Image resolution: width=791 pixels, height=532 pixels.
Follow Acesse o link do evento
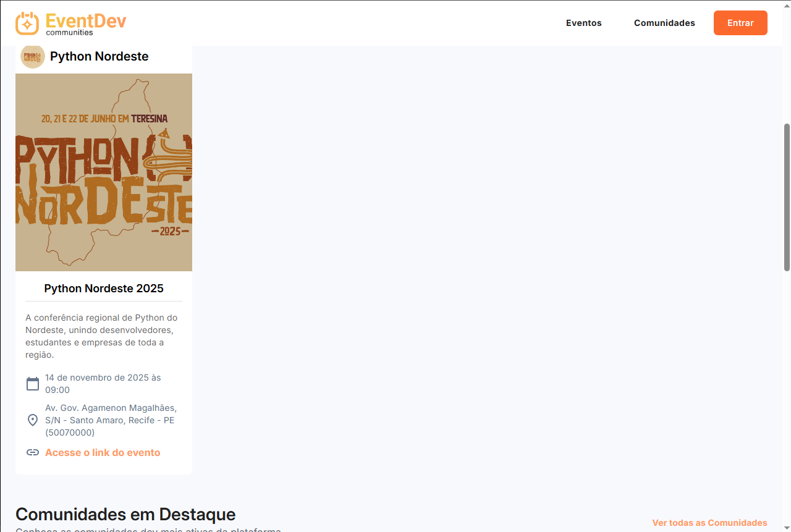pyautogui.click(x=103, y=452)
